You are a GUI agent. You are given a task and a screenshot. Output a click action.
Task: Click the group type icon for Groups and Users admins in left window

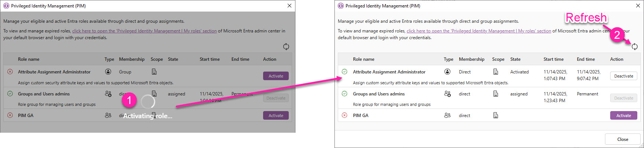(x=108, y=94)
